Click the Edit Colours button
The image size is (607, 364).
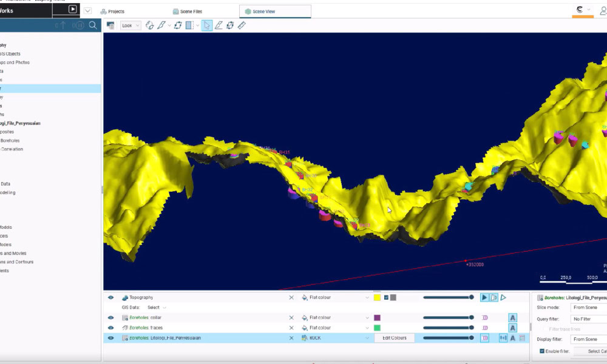(394, 338)
